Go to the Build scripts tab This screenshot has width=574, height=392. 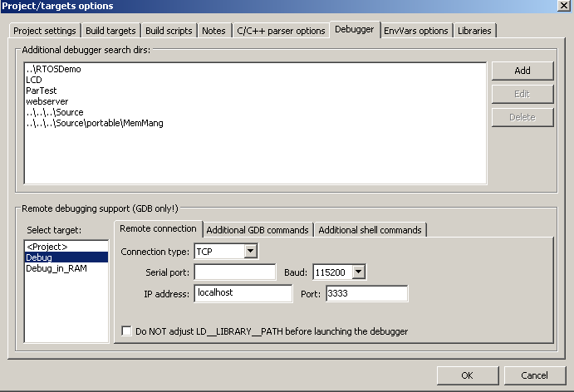[x=169, y=31]
